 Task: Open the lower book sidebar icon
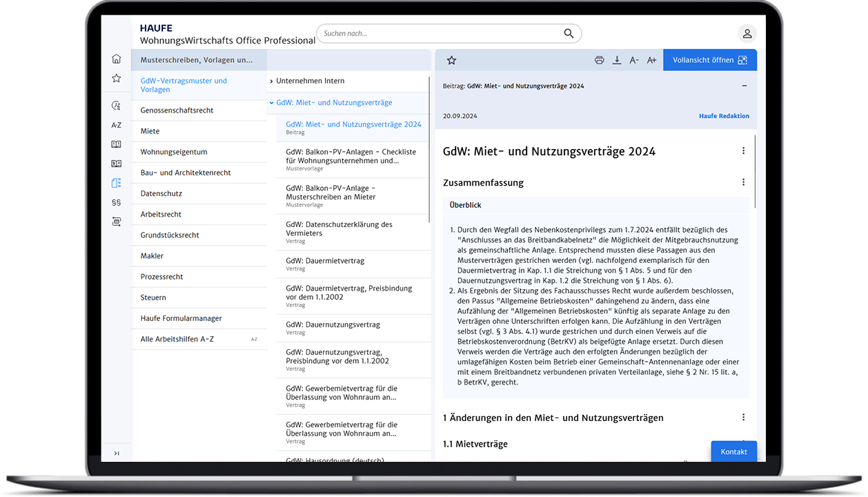pyautogui.click(x=116, y=164)
